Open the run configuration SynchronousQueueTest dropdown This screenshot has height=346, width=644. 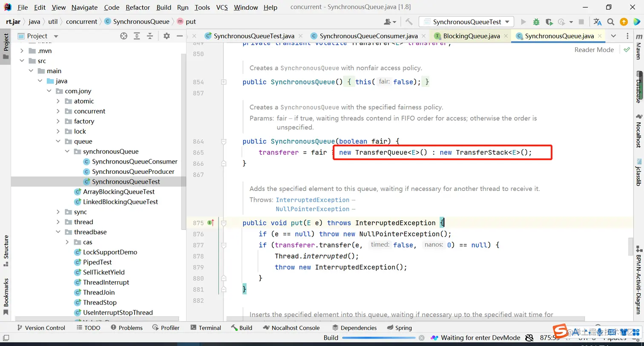(466, 22)
